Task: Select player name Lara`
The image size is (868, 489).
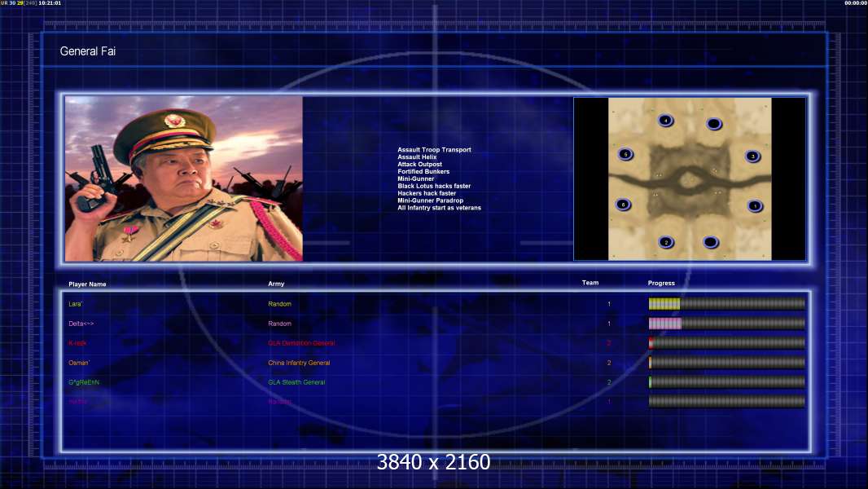Action: [75, 304]
